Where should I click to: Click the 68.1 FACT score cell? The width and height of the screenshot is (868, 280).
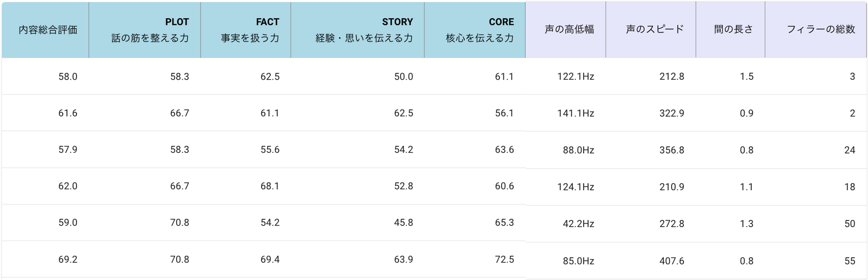pos(270,186)
